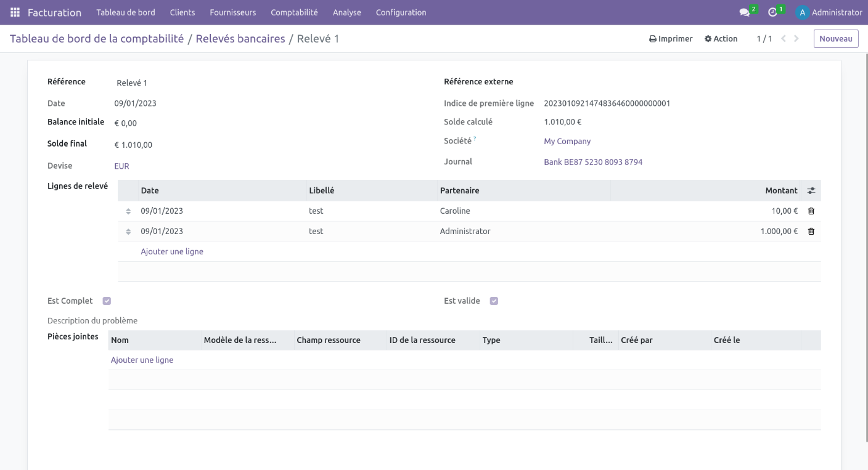Go to Tableau de bord de la comptabilité breadcrumb

pyautogui.click(x=97, y=39)
